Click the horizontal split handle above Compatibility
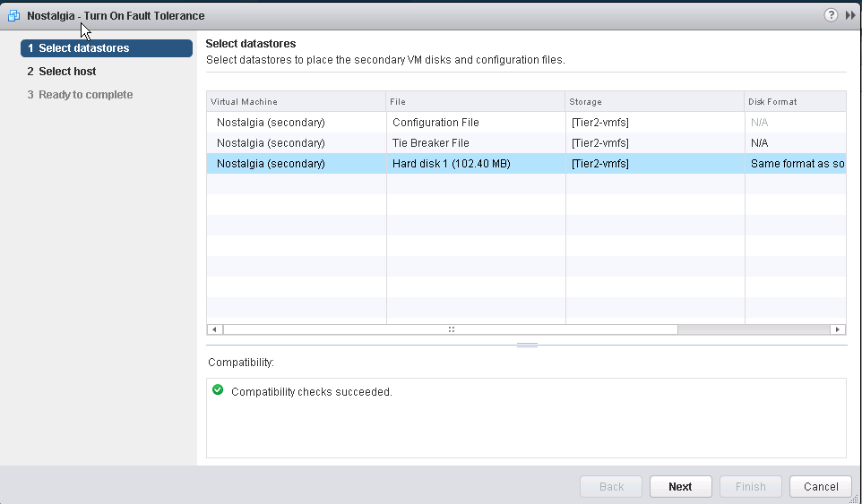 pos(527,346)
